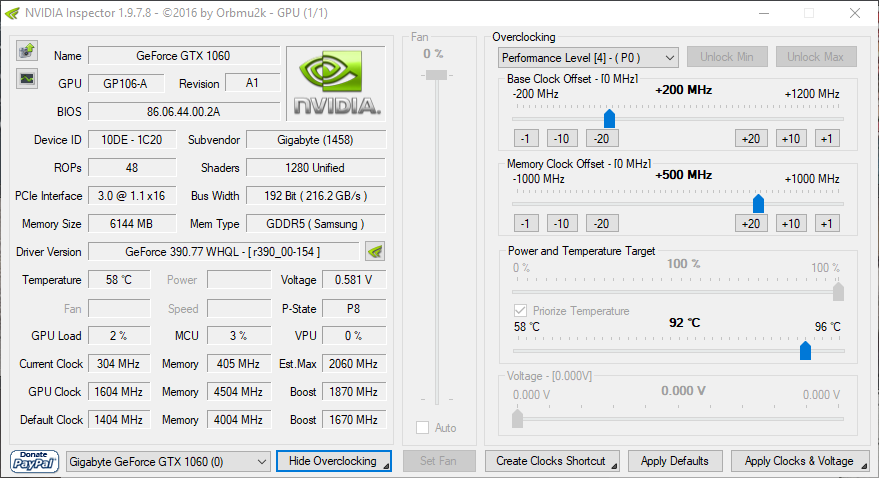Open the Performance Level [4] - (P0) dropdown
This screenshot has height=478, width=879.
pyautogui.click(x=588, y=58)
